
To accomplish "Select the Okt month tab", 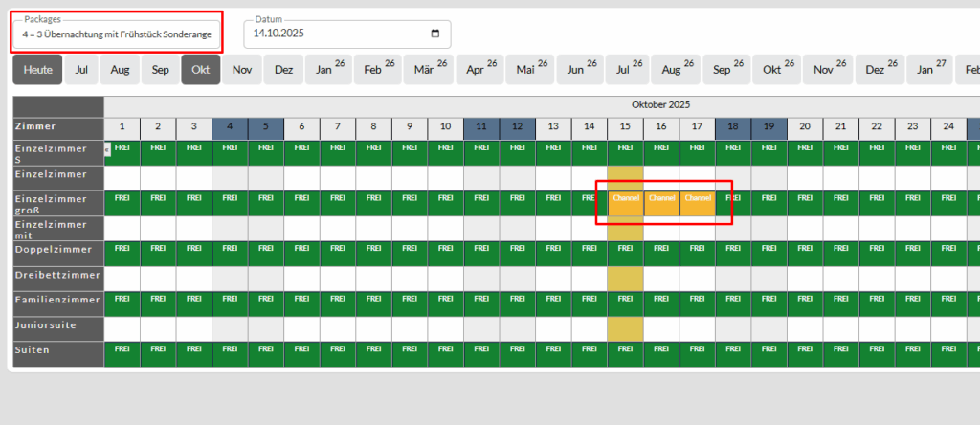I will (201, 70).
